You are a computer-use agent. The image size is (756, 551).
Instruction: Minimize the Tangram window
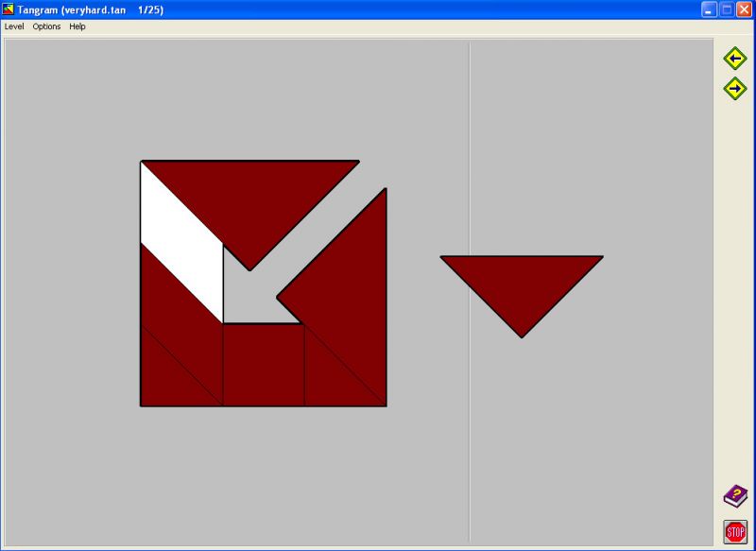click(709, 9)
